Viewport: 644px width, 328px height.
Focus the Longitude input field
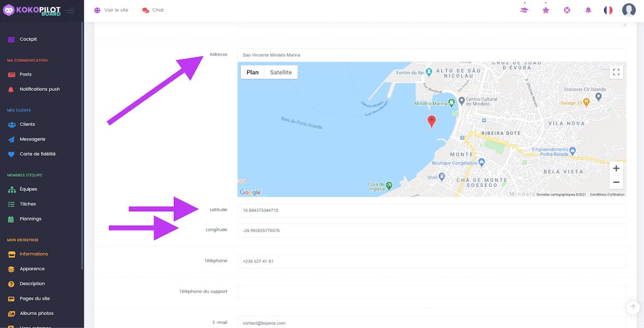(432, 230)
